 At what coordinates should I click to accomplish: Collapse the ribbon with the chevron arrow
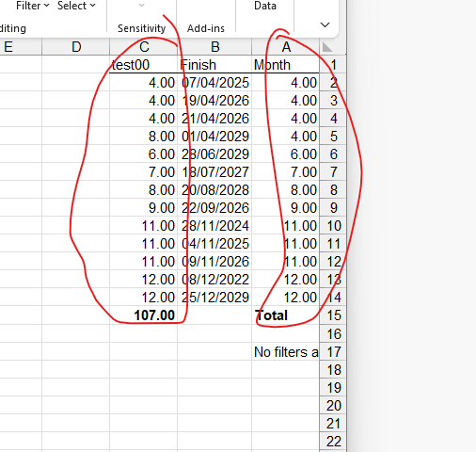click(x=325, y=24)
